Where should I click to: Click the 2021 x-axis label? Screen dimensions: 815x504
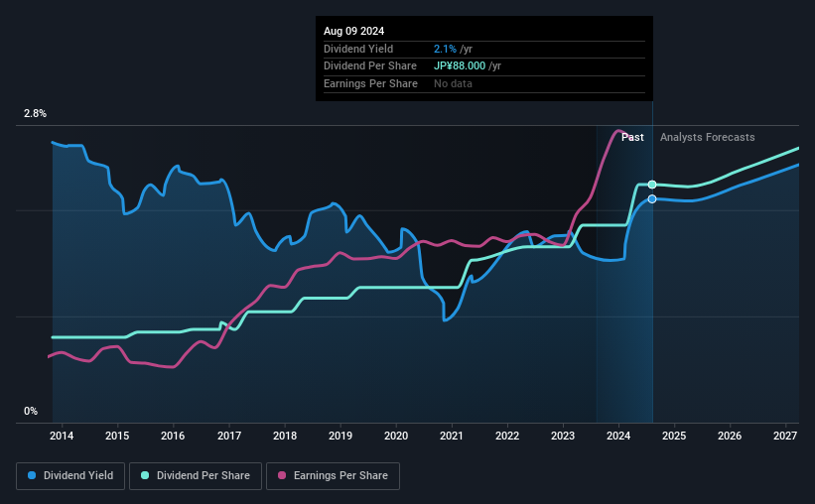(451, 436)
